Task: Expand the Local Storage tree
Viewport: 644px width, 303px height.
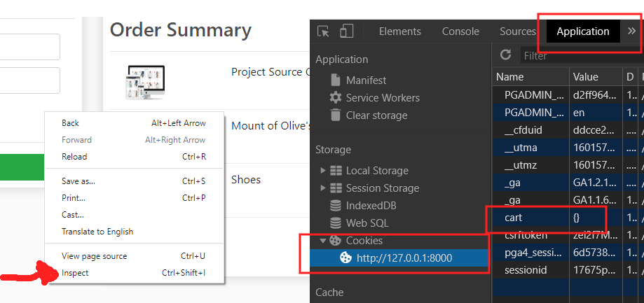Action: 323,171
